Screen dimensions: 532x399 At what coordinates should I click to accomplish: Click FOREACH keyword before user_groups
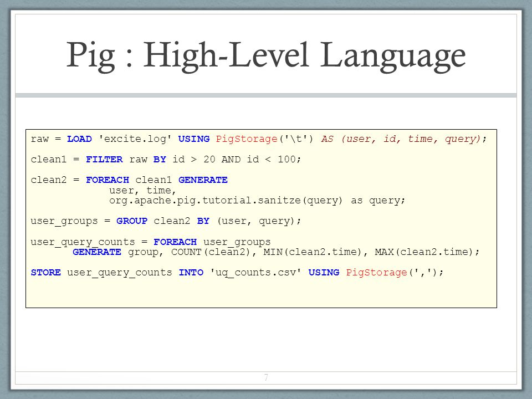tap(175, 242)
